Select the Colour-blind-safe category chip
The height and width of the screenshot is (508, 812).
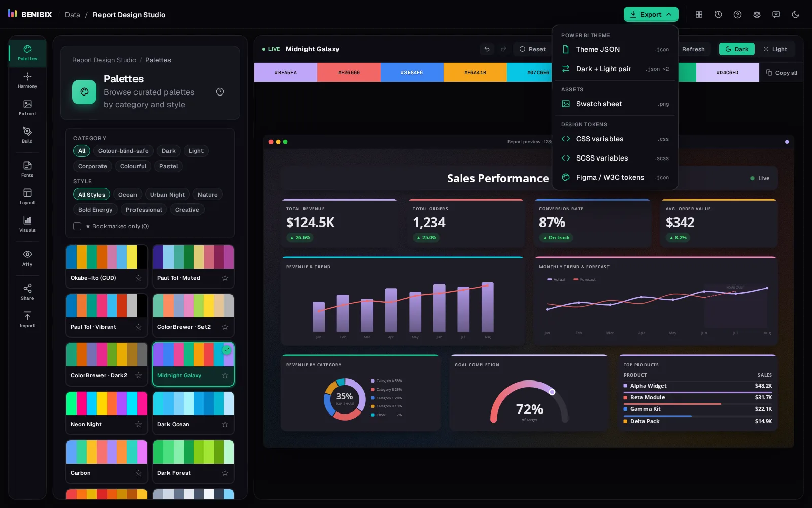tap(123, 151)
